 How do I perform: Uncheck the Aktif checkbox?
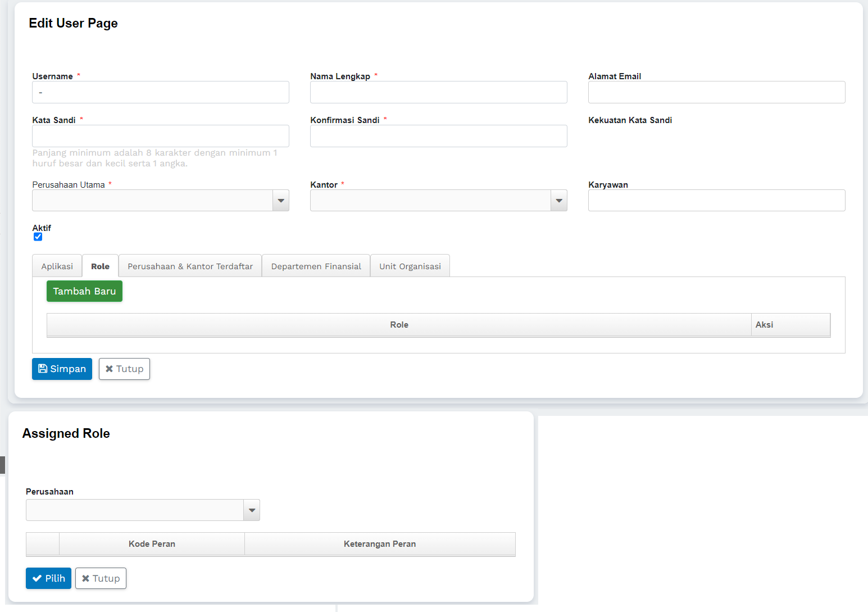[38, 237]
